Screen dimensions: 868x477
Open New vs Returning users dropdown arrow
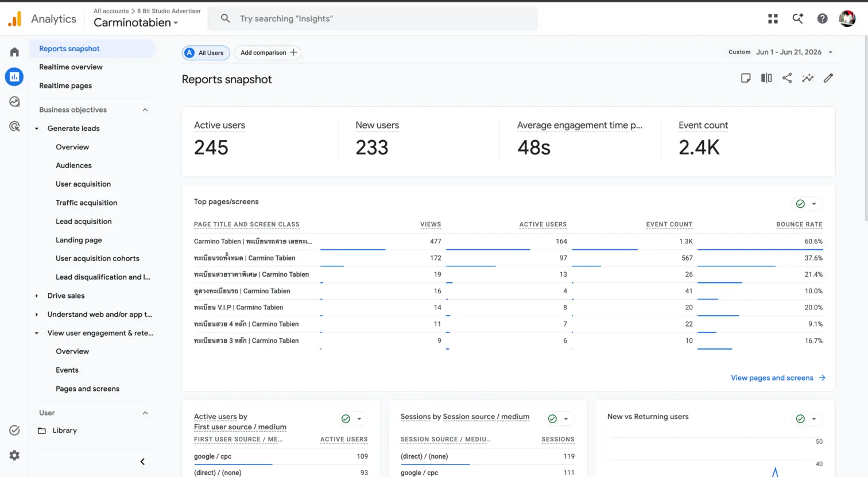click(x=814, y=418)
